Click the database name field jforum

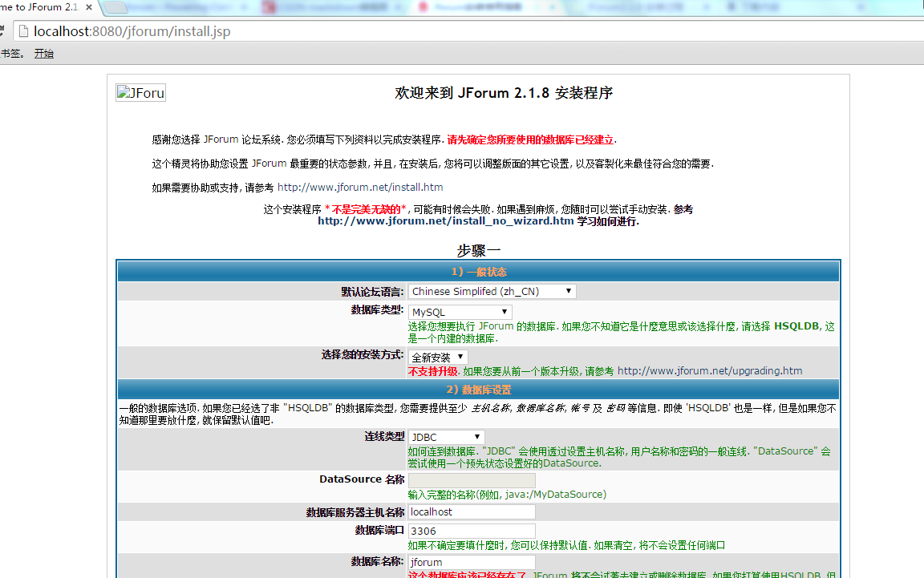point(472,562)
